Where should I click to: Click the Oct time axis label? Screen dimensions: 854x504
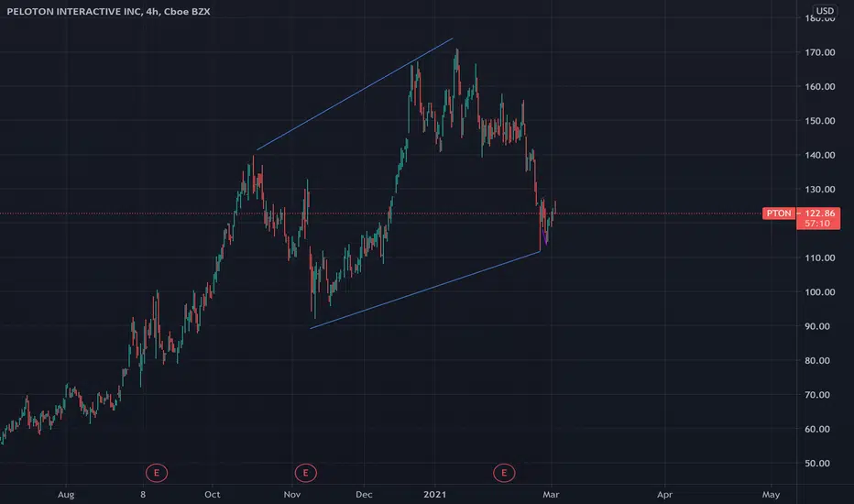(x=213, y=494)
